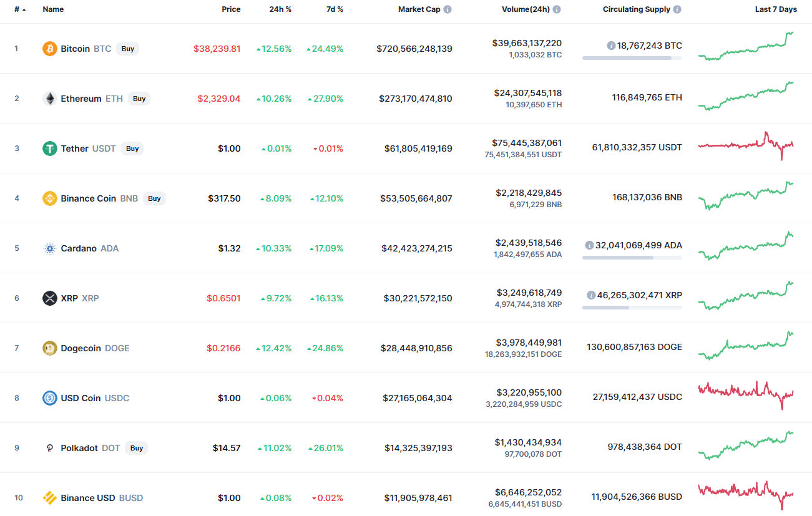Image resolution: width=812 pixels, height=516 pixels.
Task: Click the Volume(24h) header info icon
Action: [557, 9]
